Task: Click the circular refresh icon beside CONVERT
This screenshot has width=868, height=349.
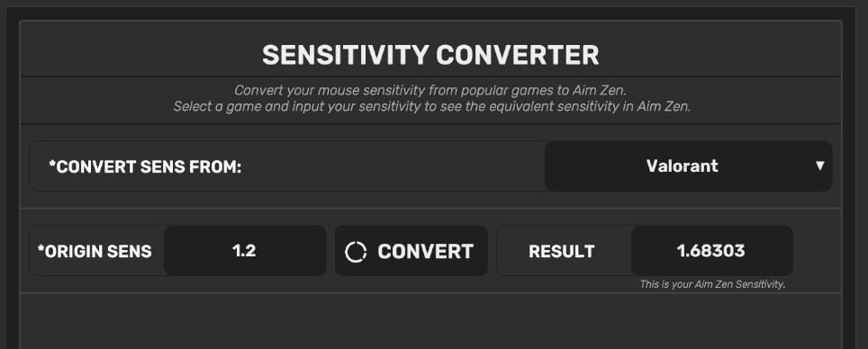Action: 356,252
